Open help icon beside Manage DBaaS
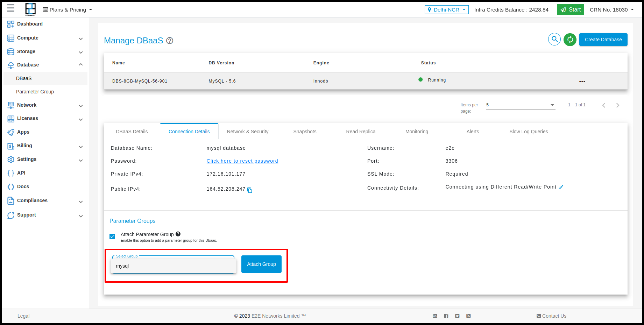Image resolution: width=644 pixels, height=325 pixels. pos(170,41)
